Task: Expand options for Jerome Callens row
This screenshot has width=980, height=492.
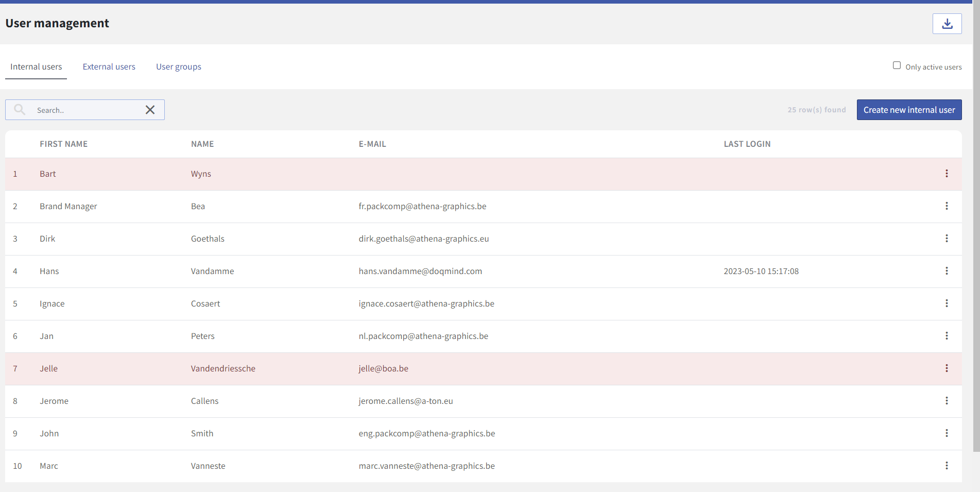Action: [946, 401]
